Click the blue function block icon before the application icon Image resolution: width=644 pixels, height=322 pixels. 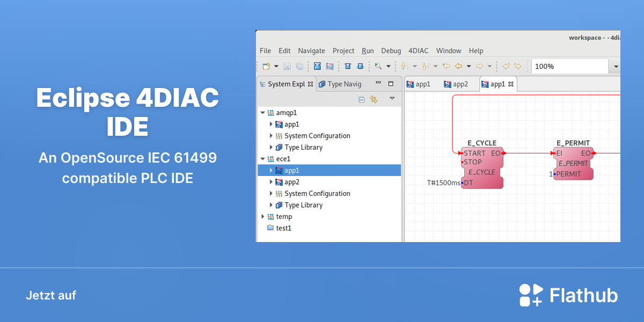[317, 66]
